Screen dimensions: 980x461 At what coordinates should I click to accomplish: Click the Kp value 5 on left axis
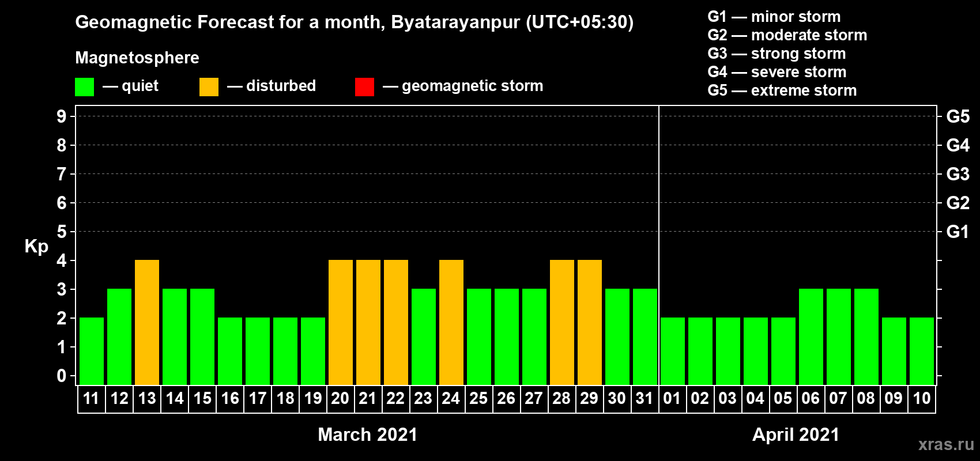[62, 232]
